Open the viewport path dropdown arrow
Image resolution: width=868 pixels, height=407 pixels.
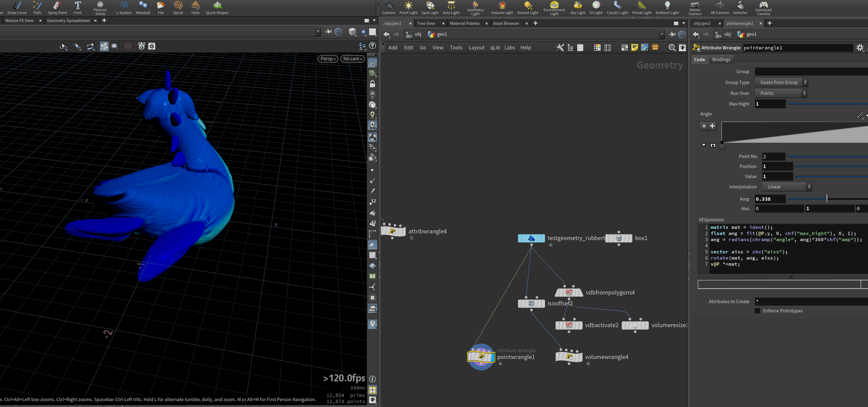pyautogui.click(x=318, y=32)
